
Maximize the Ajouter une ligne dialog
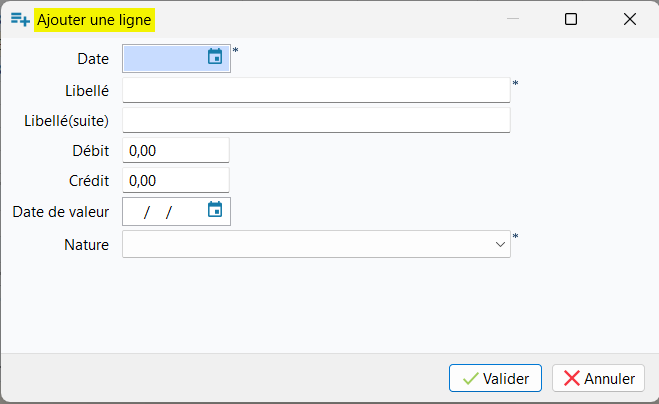[571, 19]
